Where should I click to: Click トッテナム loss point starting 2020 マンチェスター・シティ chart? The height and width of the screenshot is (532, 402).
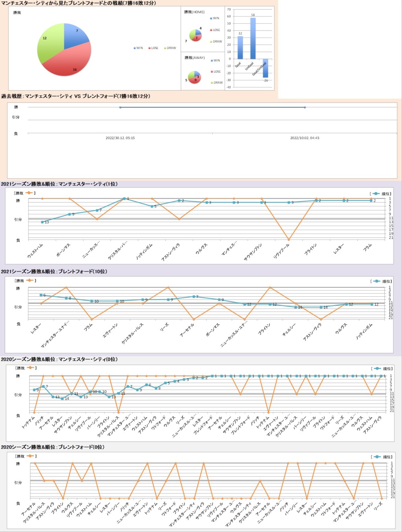tap(35, 412)
